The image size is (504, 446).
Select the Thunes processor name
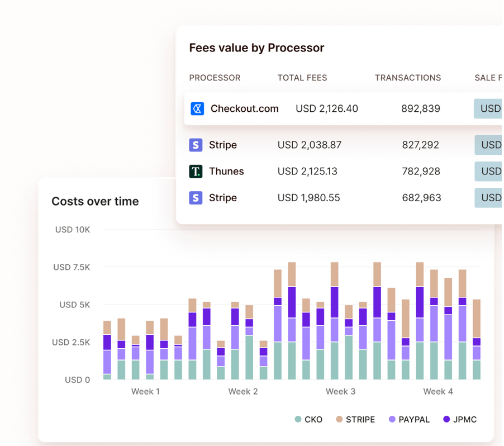[227, 172]
